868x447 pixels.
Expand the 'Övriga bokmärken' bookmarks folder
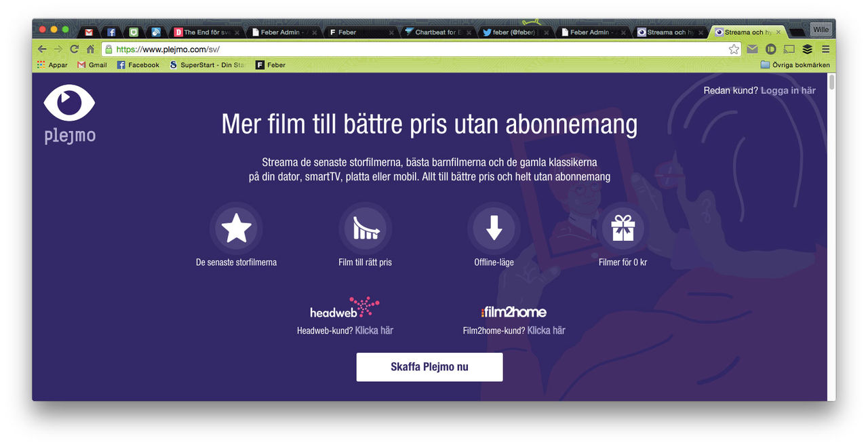795,65
